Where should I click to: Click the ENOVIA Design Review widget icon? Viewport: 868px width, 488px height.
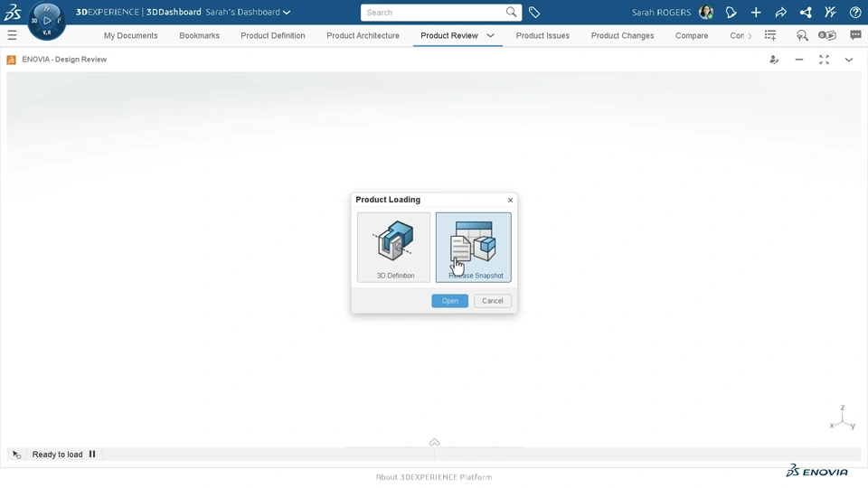pos(11,60)
